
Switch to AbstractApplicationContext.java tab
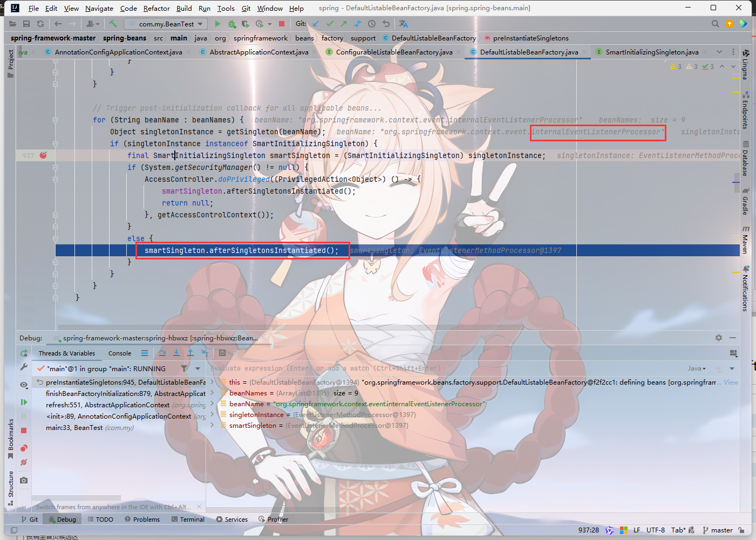click(259, 52)
